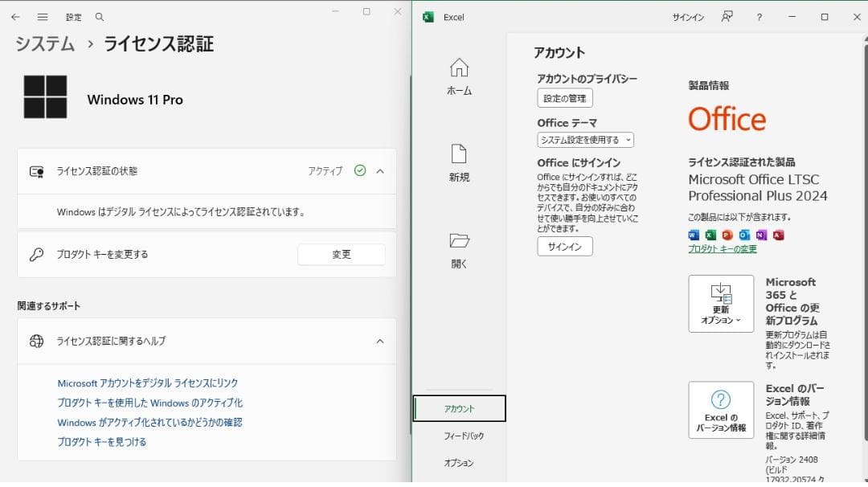Open the プロダクト キーの変更 link
This screenshot has height=487, width=868.
tap(722, 249)
